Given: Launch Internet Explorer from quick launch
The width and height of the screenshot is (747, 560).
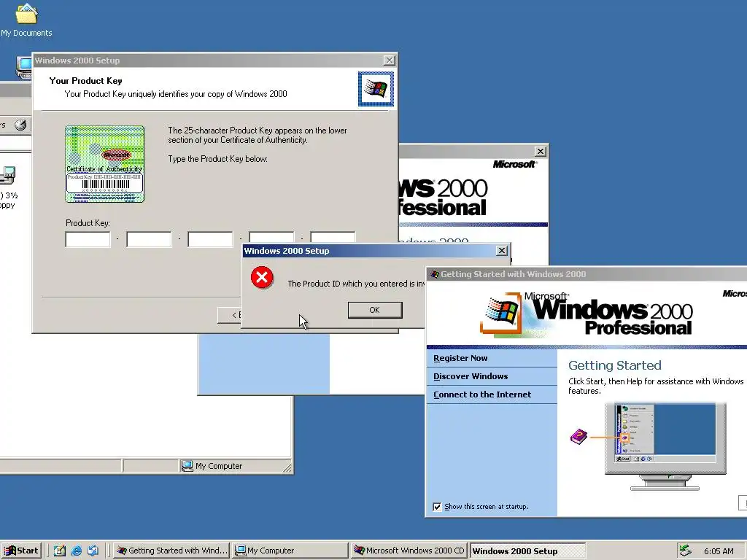Looking at the screenshot, I should tap(76, 551).
